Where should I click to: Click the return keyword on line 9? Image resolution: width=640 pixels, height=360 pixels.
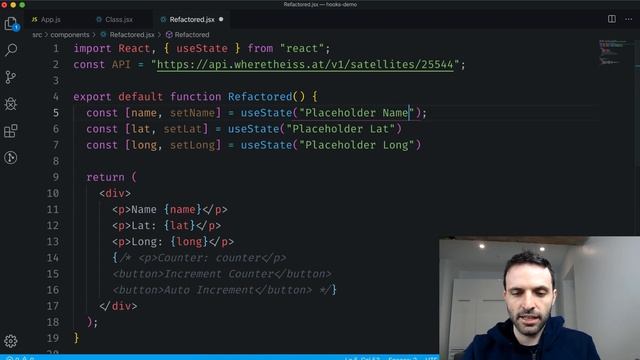pyautogui.click(x=105, y=177)
